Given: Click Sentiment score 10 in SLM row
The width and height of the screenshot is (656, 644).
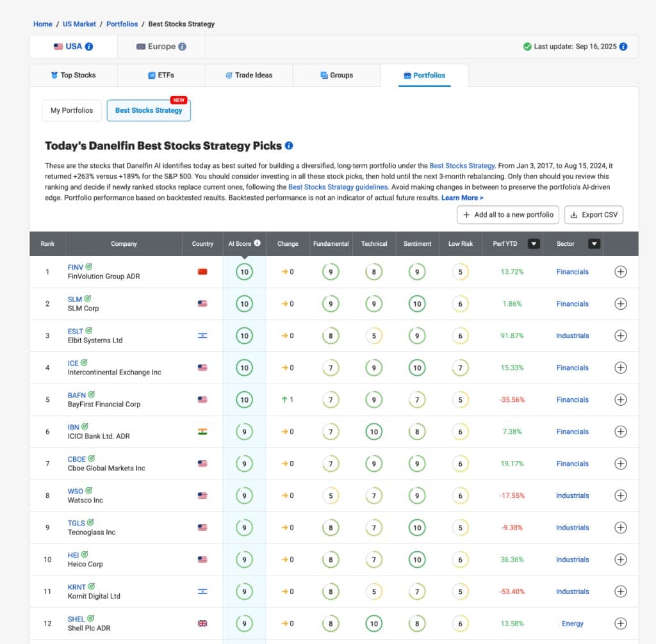Looking at the screenshot, I should (x=417, y=303).
